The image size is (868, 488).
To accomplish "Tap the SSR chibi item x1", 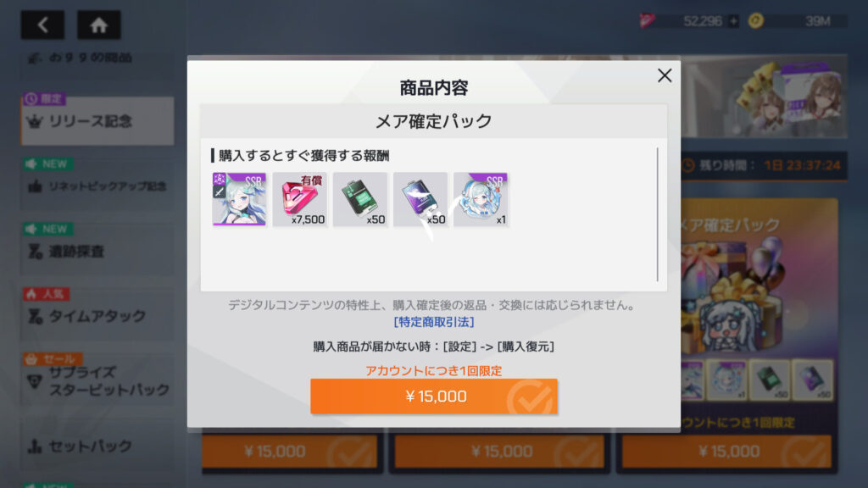I will pyautogui.click(x=481, y=199).
